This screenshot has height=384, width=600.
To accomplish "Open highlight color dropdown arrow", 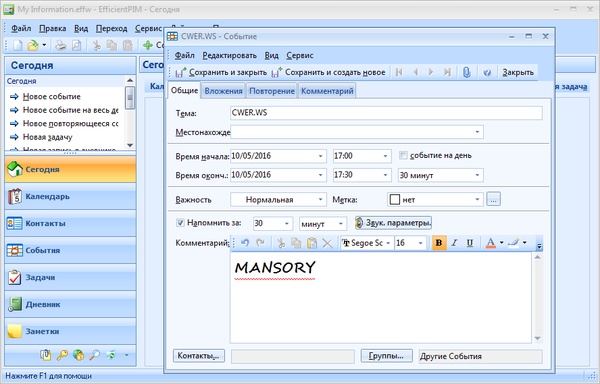I will point(525,242).
